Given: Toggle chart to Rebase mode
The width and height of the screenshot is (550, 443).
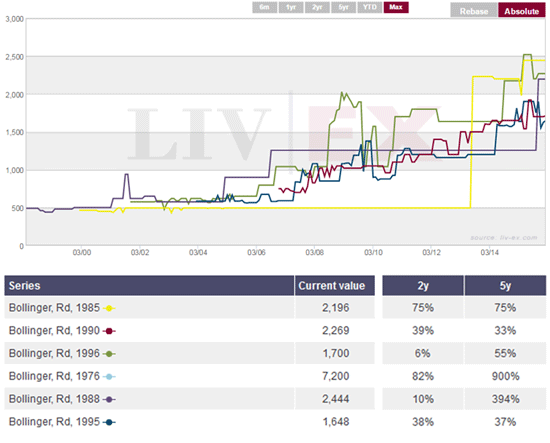Looking at the screenshot, I should pos(474,11).
